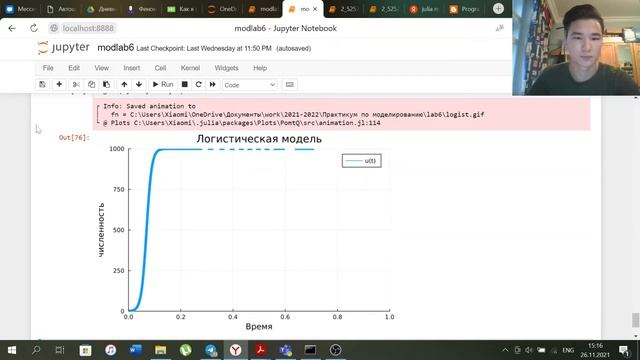Open the Insert menu
The width and height of the screenshot is (640, 360).
(x=132, y=68)
